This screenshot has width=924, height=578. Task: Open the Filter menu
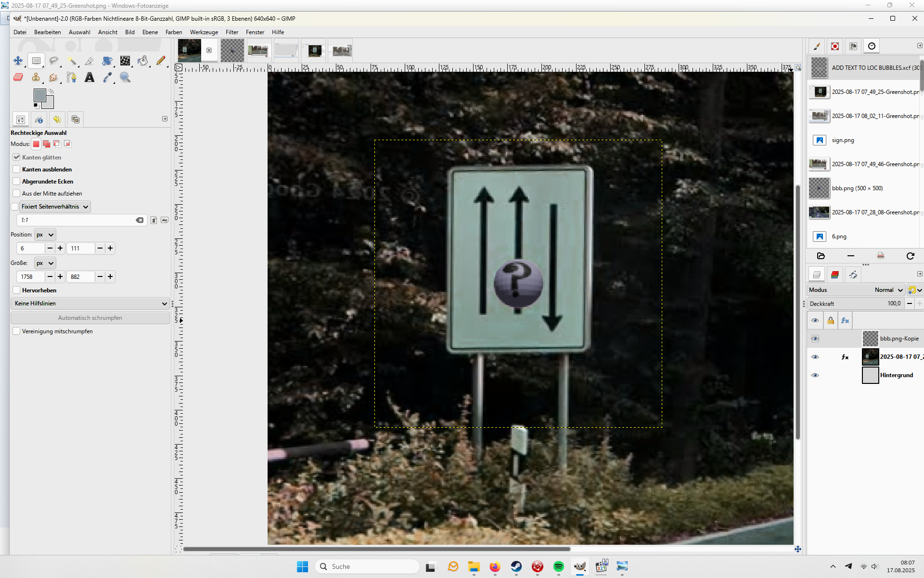tap(231, 32)
